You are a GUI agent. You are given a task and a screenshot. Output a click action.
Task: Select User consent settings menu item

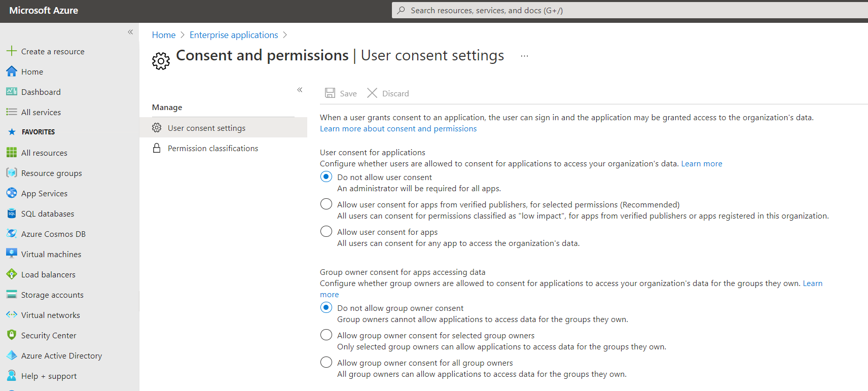(x=206, y=128)
